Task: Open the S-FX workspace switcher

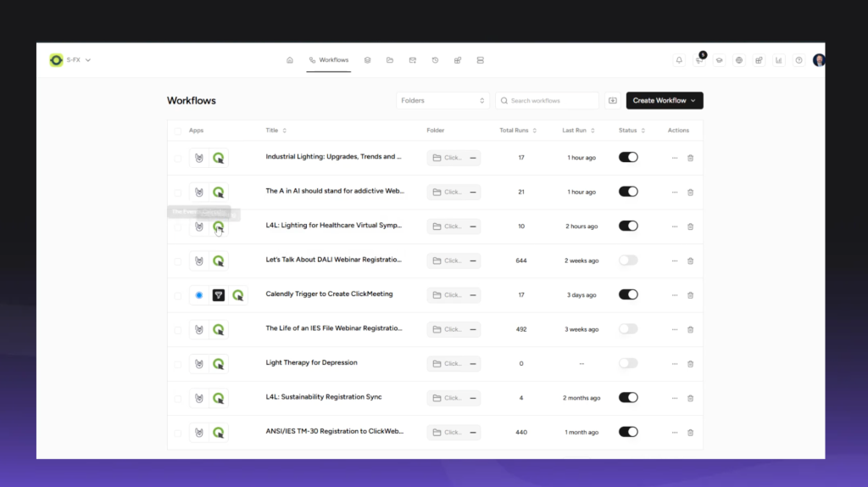Action: [70, 60]
